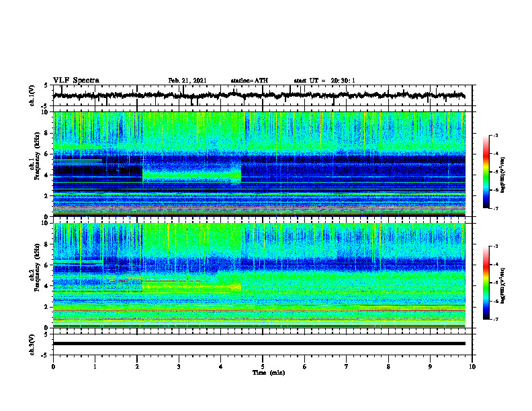
Task: Click the yellow burst in the ch.2 spectrogram near 4 kHz
Action: pyautogui.click(x=191, y=287)
